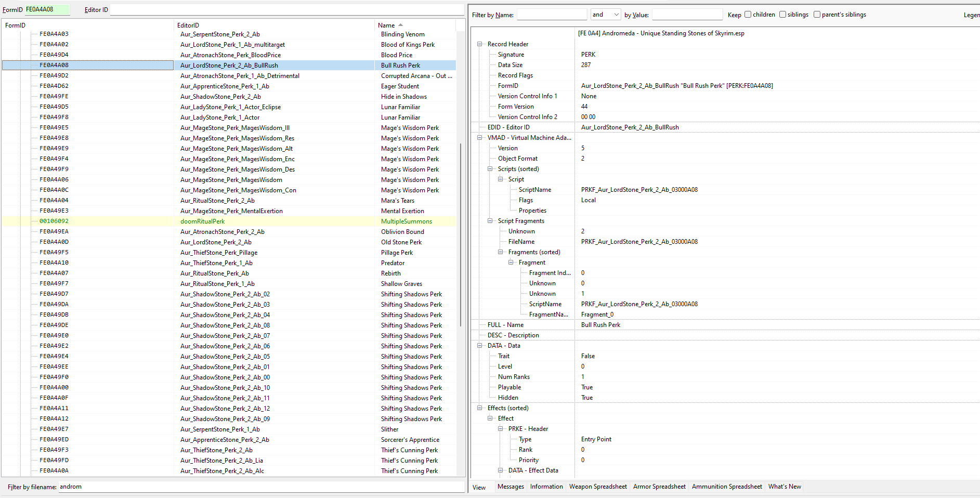Sort by the EditorID column header
Screen dimensions: 980x498
click(274, 25)
